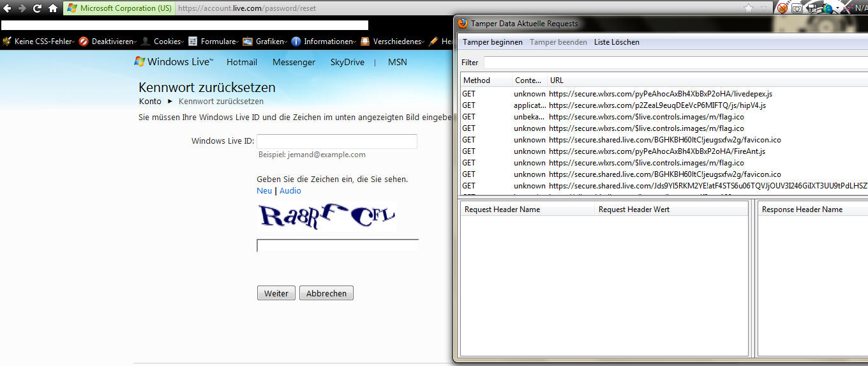The height and width of the screenshot is (366, 868).
Task: Click the Request Header Wert column header
Action: 671,210
